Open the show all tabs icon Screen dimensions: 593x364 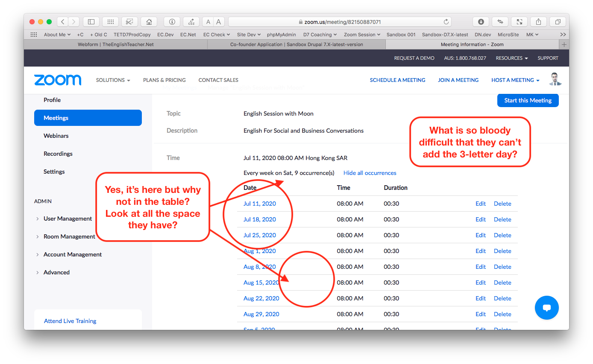point(558,22)
